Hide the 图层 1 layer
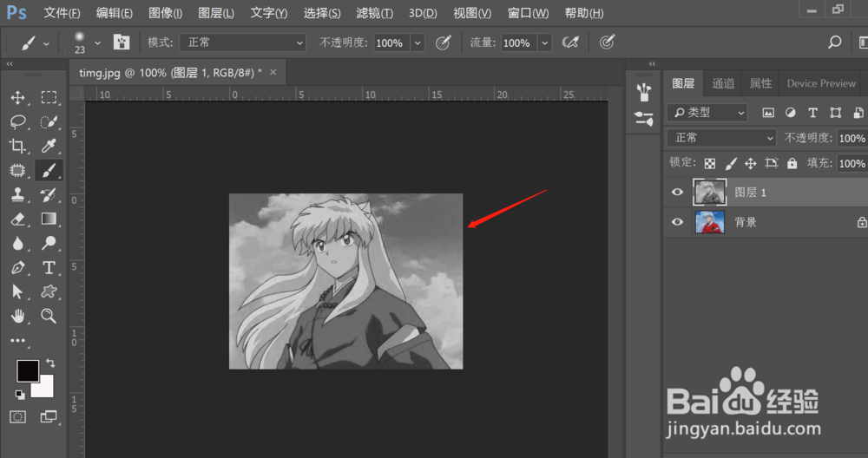This screenshot has height=458, width=868. click(677, 192)
